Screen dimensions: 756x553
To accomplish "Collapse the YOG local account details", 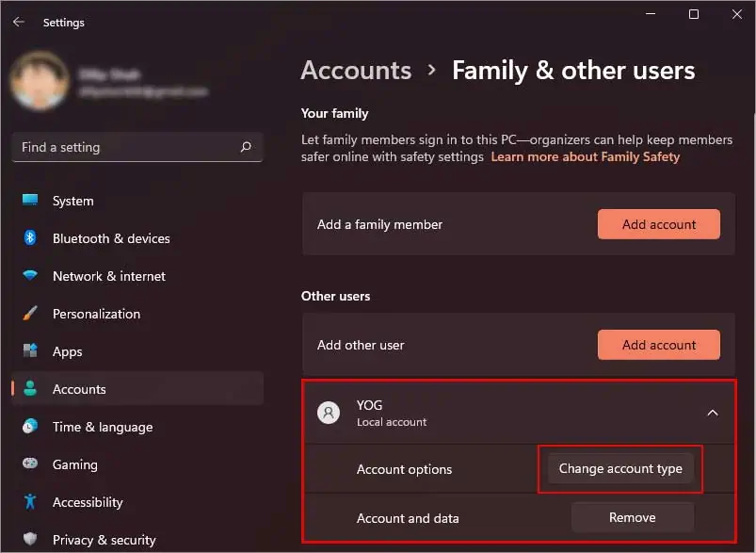I will tap(713, 413).
